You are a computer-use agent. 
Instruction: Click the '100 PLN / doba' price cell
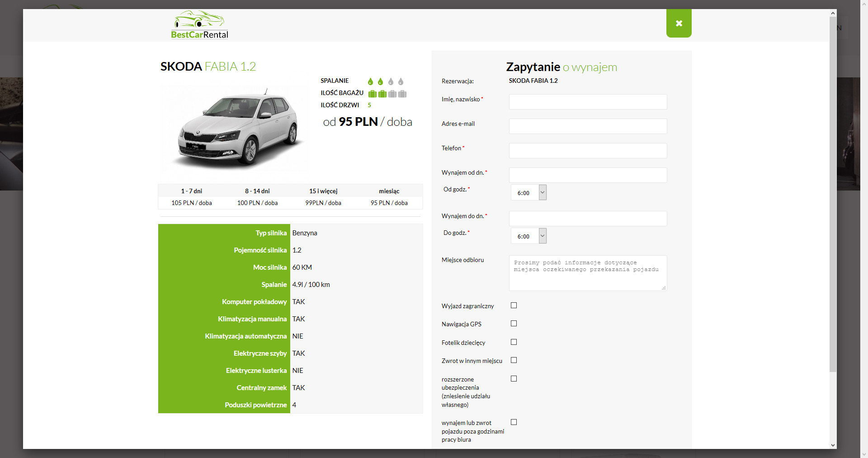pyautogui.click(x=258, y=203)
